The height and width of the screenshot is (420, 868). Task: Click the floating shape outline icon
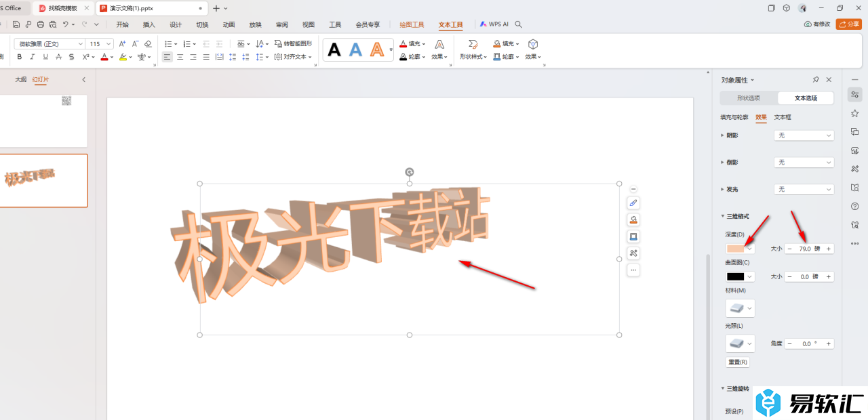(633, 236)
